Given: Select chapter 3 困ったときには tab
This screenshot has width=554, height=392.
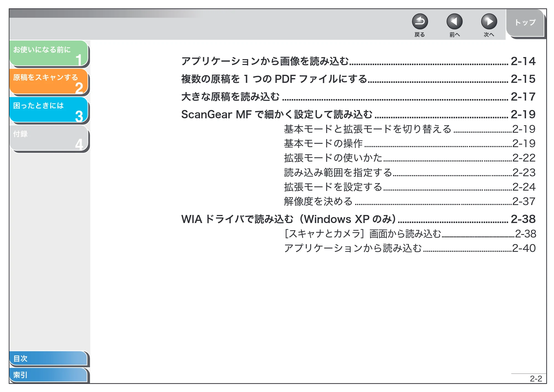Looking at the screenshot, I should click(49, 109).
